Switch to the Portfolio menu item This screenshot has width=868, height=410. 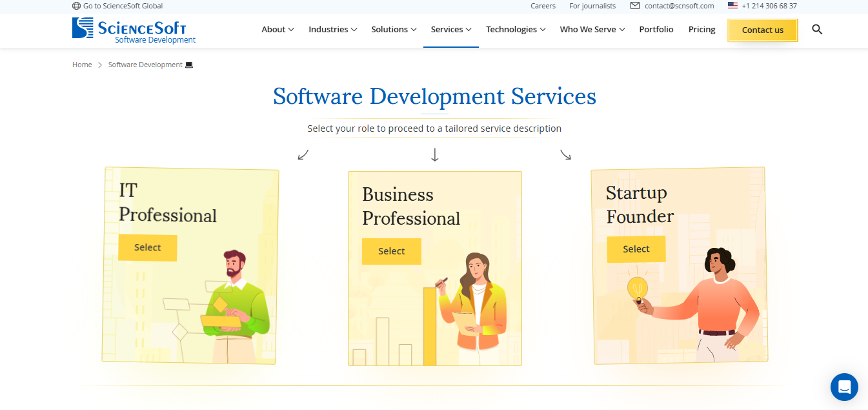click(656, 29)
